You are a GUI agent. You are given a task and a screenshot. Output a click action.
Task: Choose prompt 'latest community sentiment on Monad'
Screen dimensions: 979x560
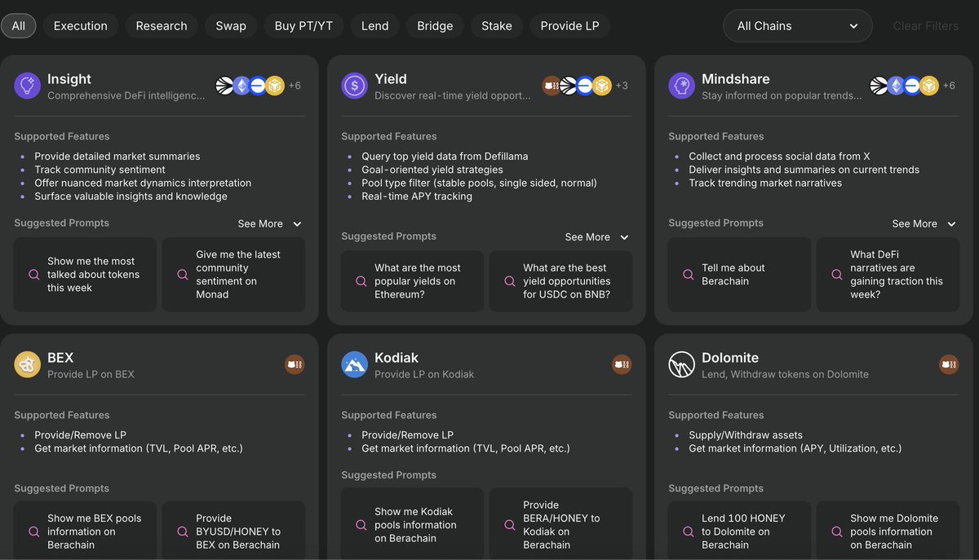(234, 275)
